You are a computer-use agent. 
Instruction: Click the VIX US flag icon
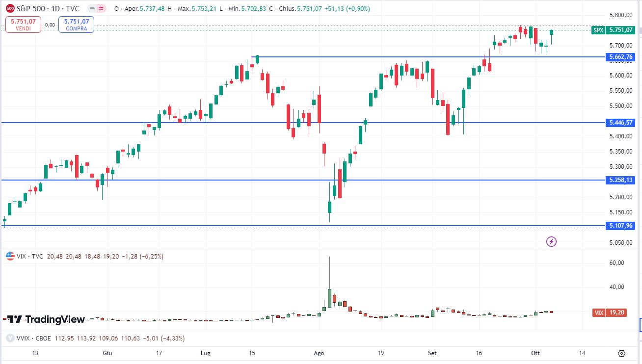9,256
